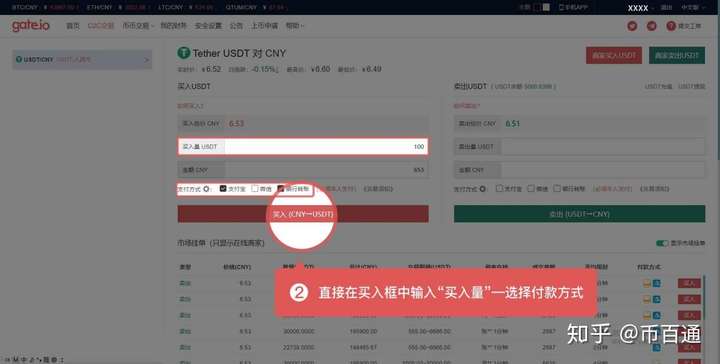The image size is (720, 364).
Task: Click the red 商家买入USDT button
Action: click(614, 56)
